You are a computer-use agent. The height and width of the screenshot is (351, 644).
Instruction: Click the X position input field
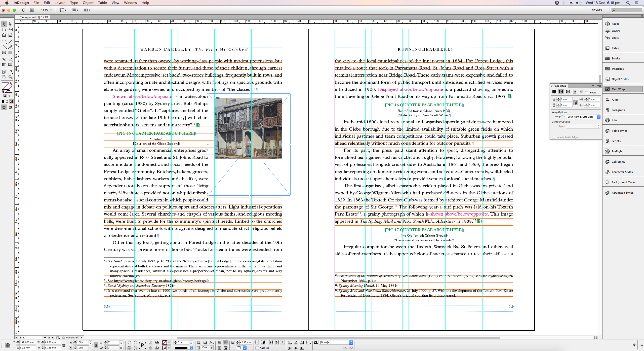coord(27,342)
